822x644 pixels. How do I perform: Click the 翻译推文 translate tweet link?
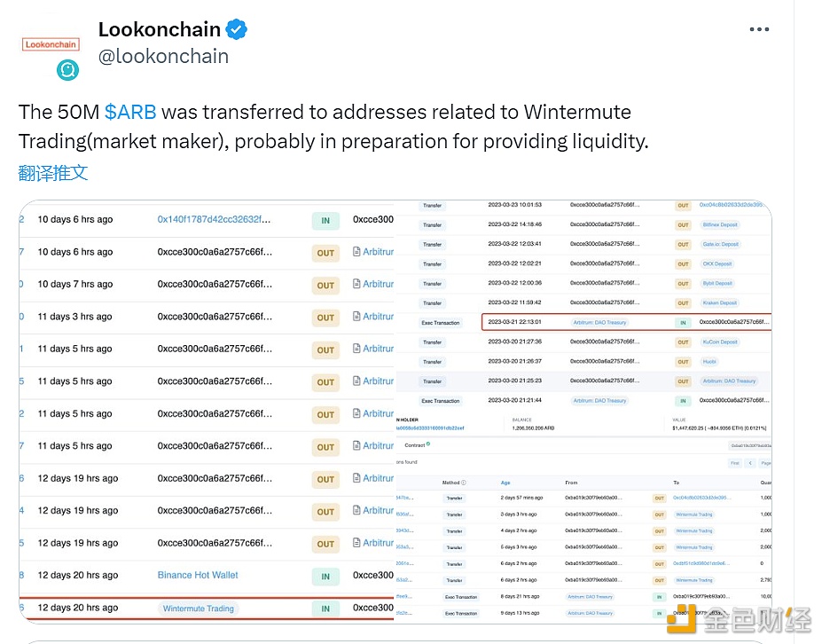(x=53, y=172)
